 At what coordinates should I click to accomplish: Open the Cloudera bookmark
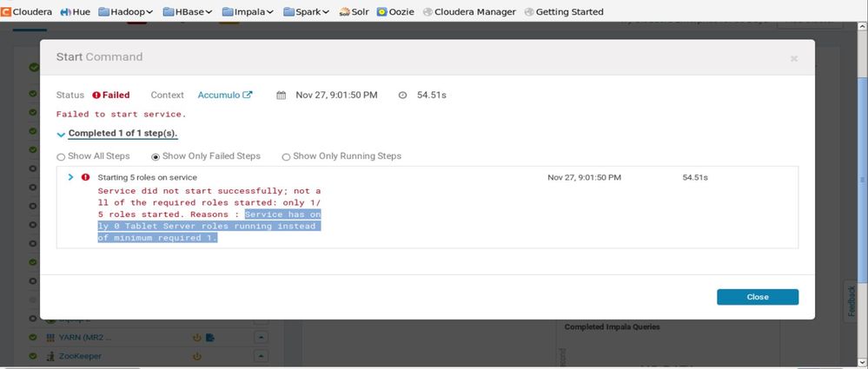pos(28,11)
